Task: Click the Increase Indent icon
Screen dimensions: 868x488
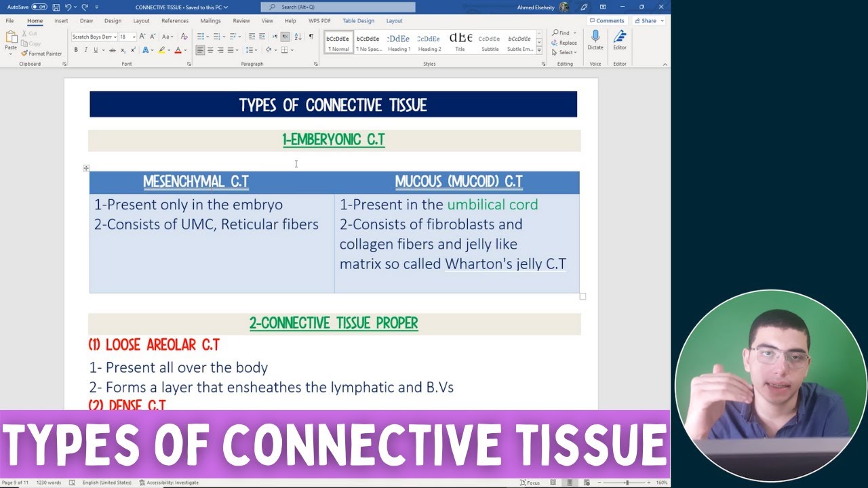Action: click(262, 37)
